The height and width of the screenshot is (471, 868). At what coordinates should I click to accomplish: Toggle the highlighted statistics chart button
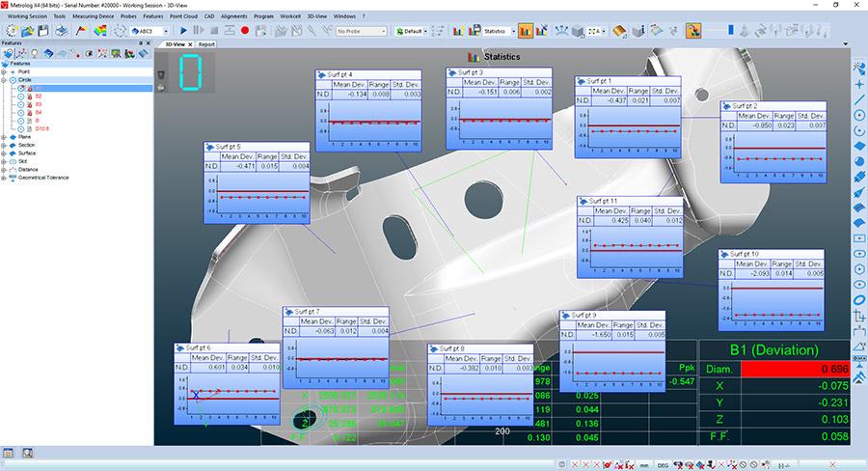pyautogui.click(x=526, y=31)
